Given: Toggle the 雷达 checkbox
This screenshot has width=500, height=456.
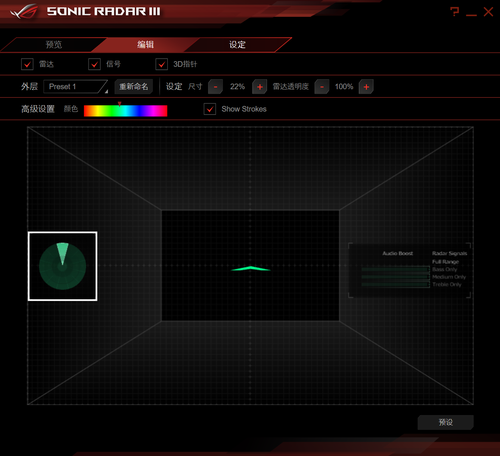Looking at the screenshot, I should (27, 64).
